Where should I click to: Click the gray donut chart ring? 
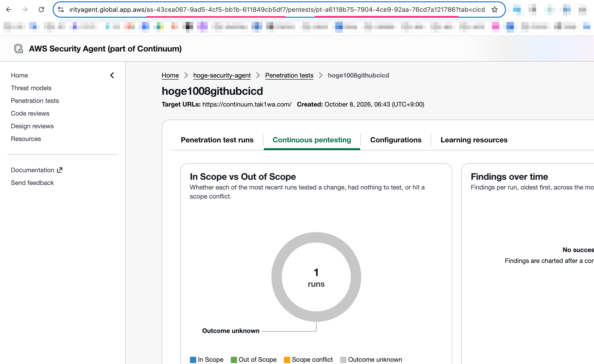click(277, 277)
